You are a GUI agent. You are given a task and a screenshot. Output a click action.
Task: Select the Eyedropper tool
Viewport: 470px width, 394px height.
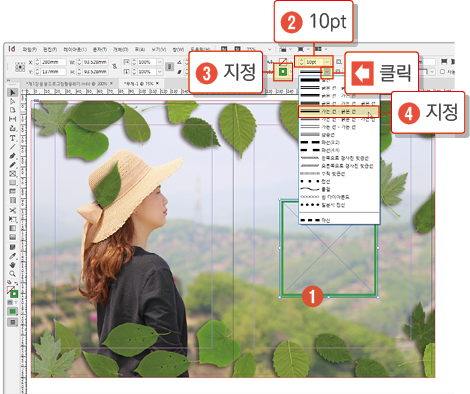(x=13, y=256)
